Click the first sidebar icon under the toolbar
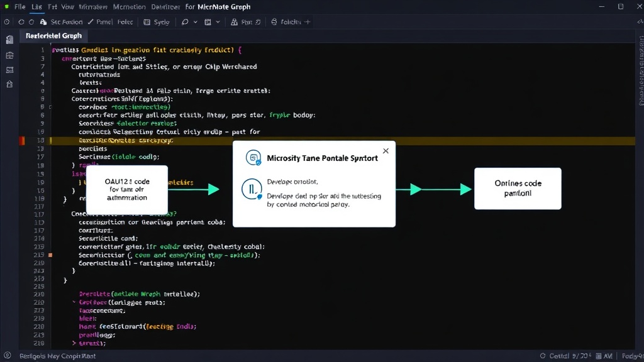The height and width of the screenshot is (362, 644). click(x=10, y=40)
